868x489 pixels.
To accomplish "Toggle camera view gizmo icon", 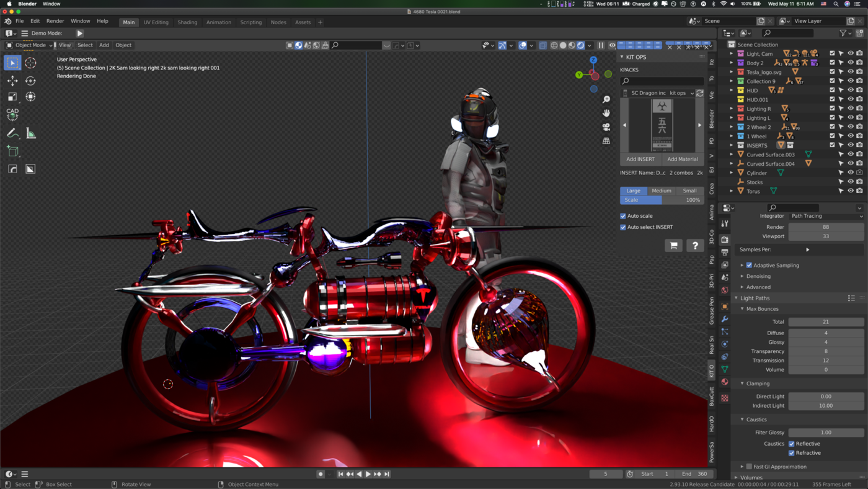I will [606, 127].
